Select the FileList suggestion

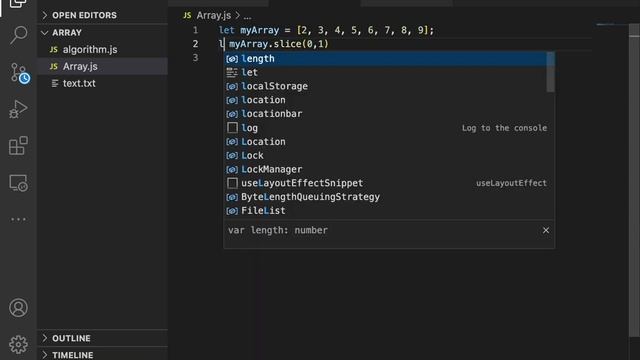pyautogui.click(x=386, y=211)
